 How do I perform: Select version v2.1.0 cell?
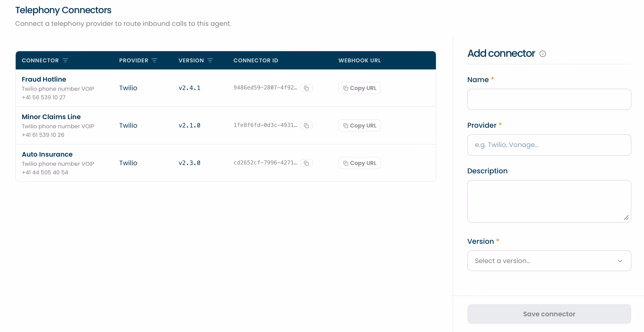pyautogui.click(x=189, y=125)
